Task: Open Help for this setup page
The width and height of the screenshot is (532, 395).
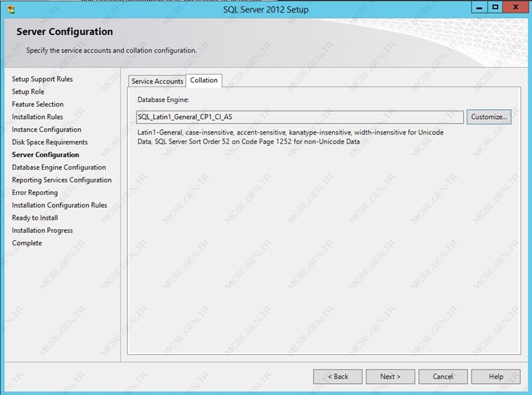Action: click(x=495, y=377)
